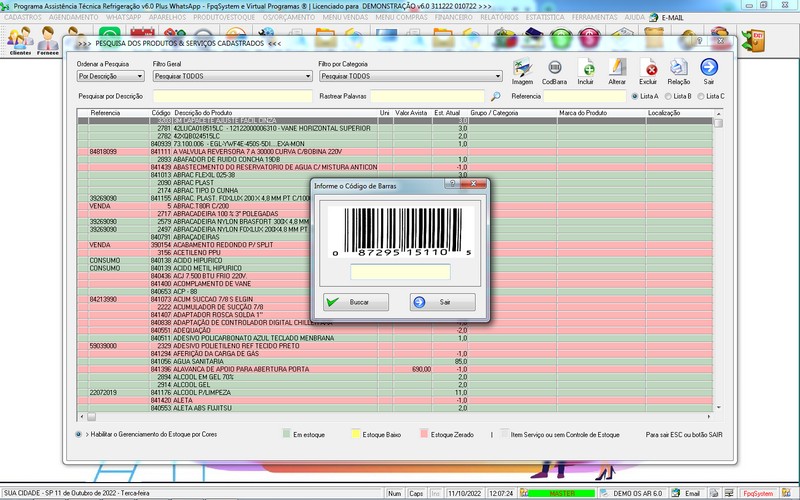Open the Relação report icon
The width and height of the screenshot is (800, 500).
click(679, 70)
